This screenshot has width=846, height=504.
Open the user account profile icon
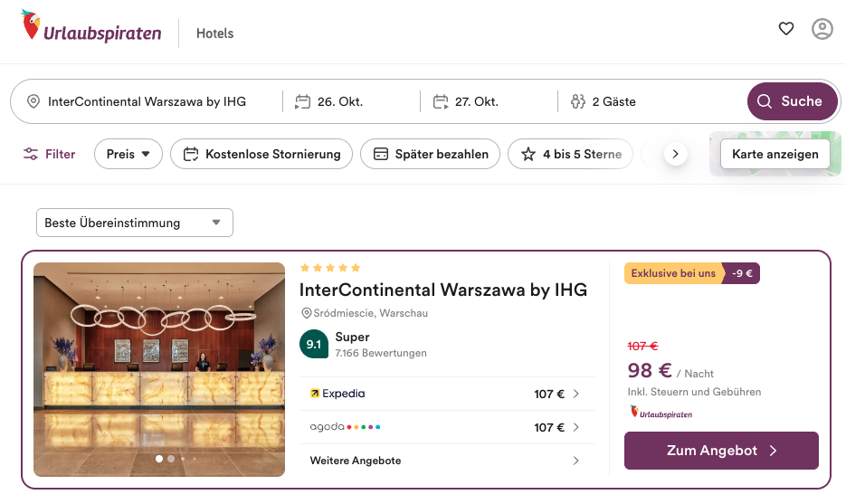click(822, 29)
